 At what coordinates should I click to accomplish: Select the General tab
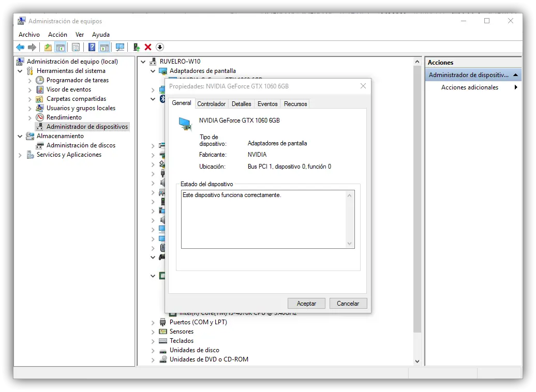pos(182,103)
